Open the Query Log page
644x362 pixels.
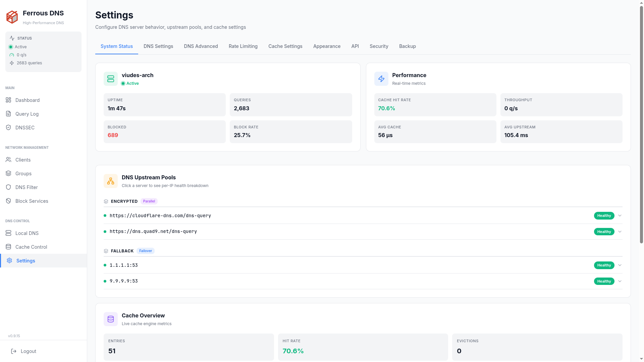tap(43, 114)
